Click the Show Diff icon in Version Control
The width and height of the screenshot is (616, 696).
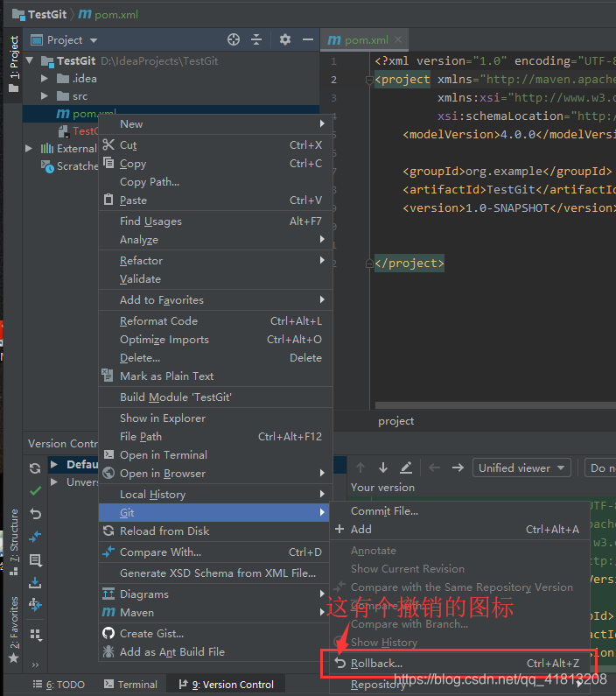click(35, 537)
